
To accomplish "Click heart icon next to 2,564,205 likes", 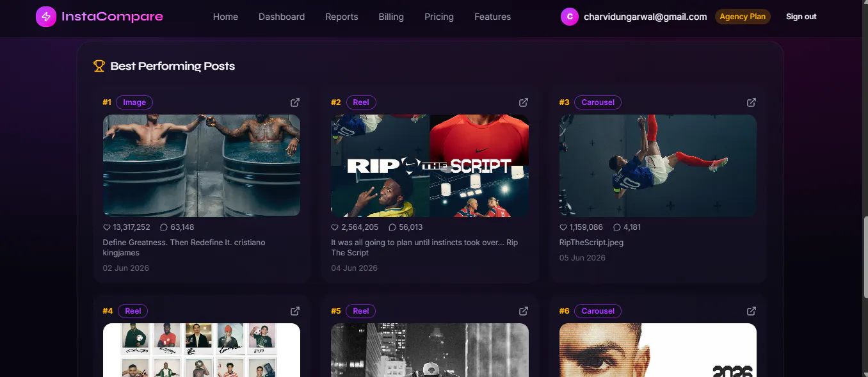I will click(x=335, y=227).
